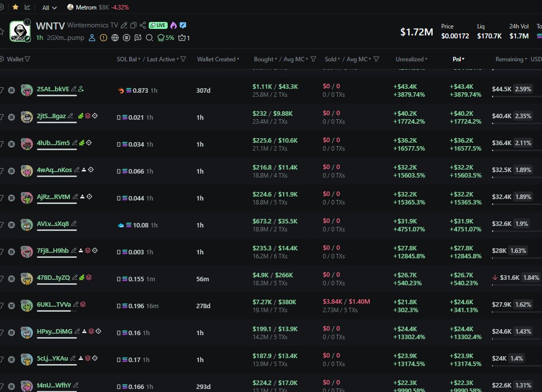The height and width of the screenshot is (392, 542).
Task: Sort by the Wallet Created column
Action: (x=218, y=59)
